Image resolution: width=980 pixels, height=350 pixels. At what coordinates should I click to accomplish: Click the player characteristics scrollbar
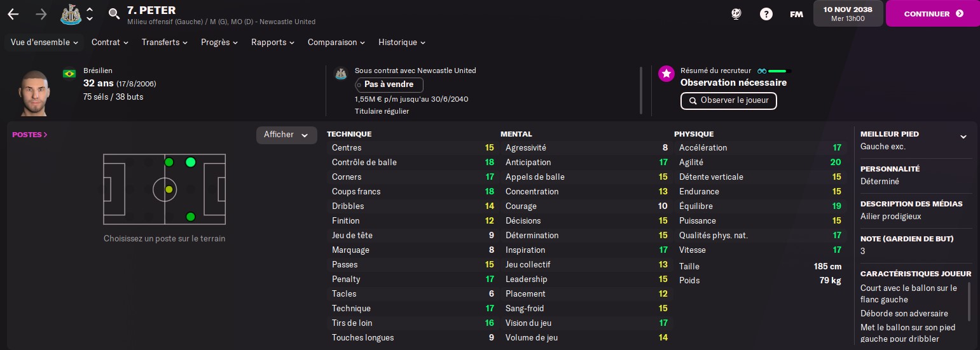point(970,302)
